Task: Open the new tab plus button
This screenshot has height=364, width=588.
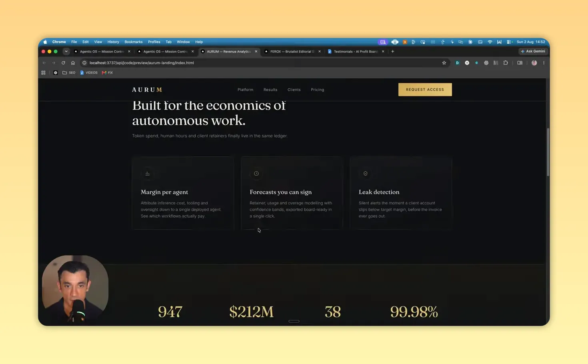Action: point(392,51)
